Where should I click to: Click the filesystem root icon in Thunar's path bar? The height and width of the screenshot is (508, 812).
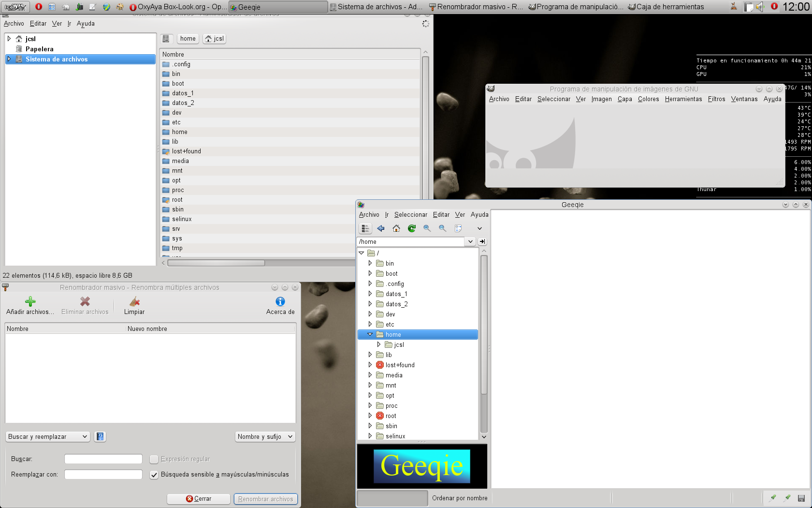click(166, 39)
